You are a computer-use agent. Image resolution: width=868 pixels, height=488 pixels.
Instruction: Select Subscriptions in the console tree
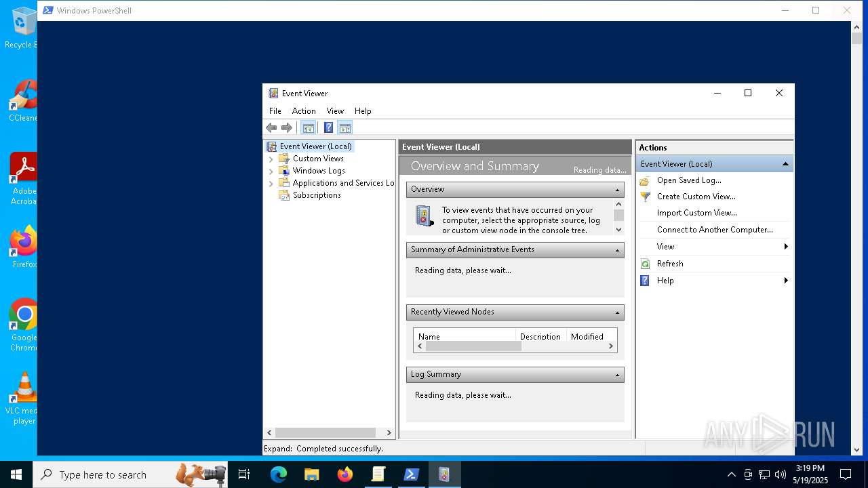tap(317, 195)
